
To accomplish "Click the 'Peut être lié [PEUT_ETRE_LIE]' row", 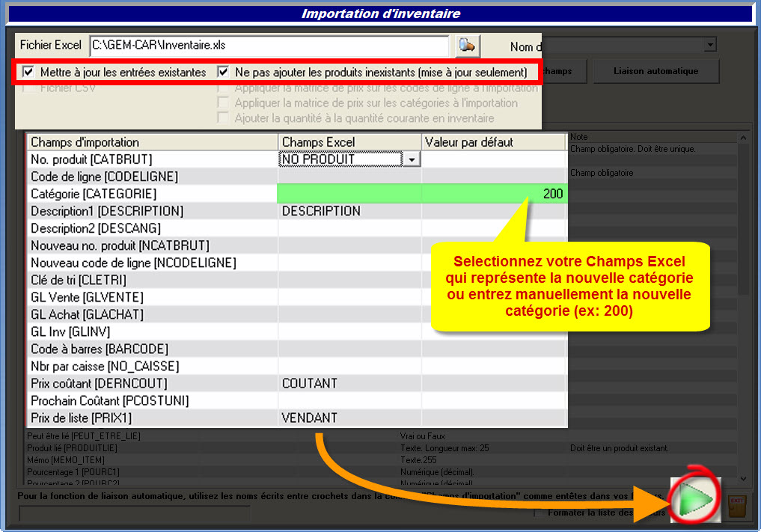I will click(x=84, y=436).
